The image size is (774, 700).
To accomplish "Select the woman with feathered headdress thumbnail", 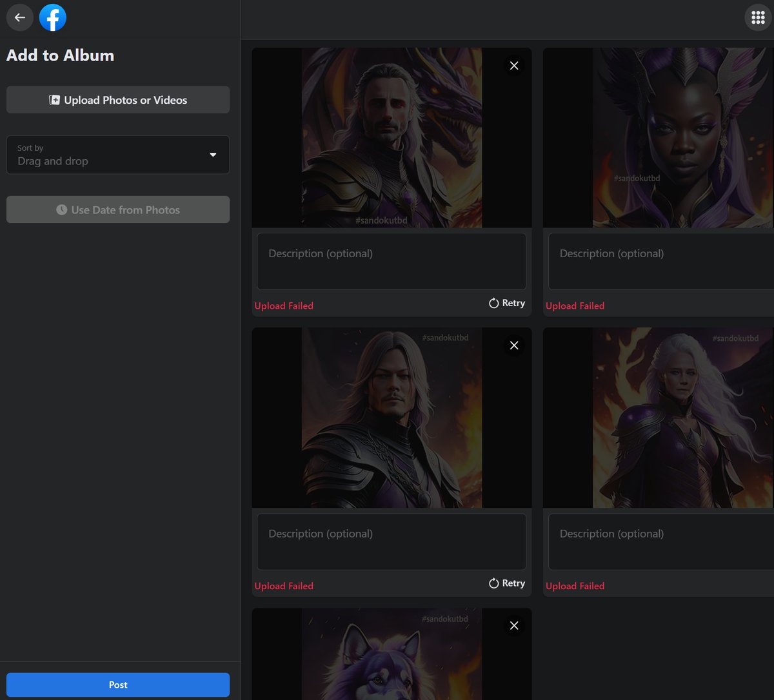I will 659,137.
